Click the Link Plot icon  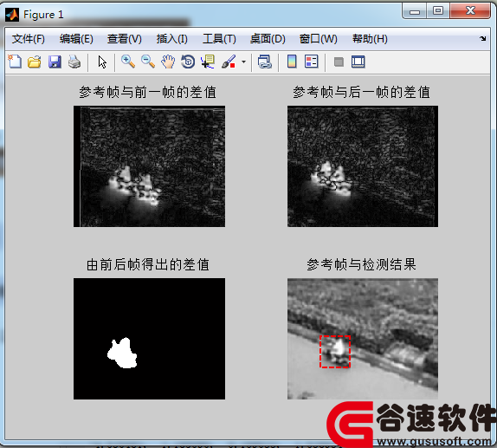click(x=265, y=62)
